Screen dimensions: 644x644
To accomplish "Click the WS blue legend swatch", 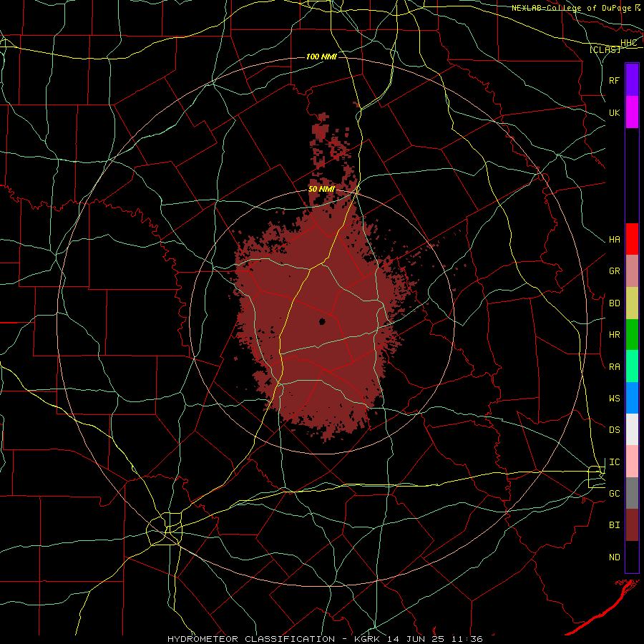I will pos(632,398).
